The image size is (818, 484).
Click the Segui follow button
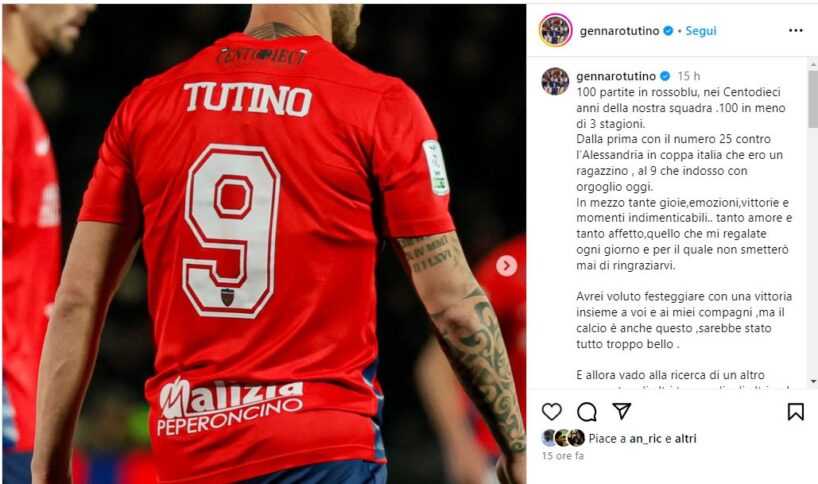(701, 31)
